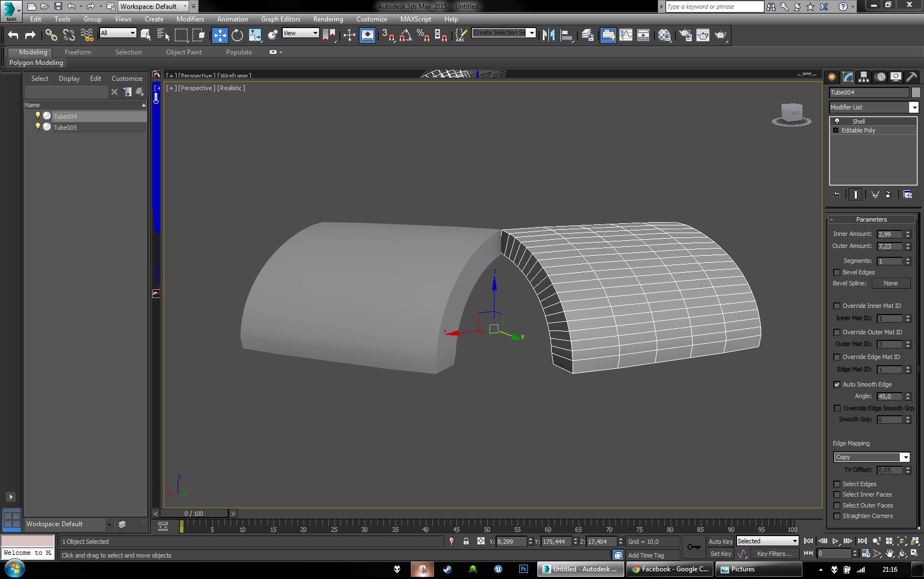Switch to the Freeform ribbon tab
The width and height of the screenshot is (924, 579).
[x=78, y=52]
